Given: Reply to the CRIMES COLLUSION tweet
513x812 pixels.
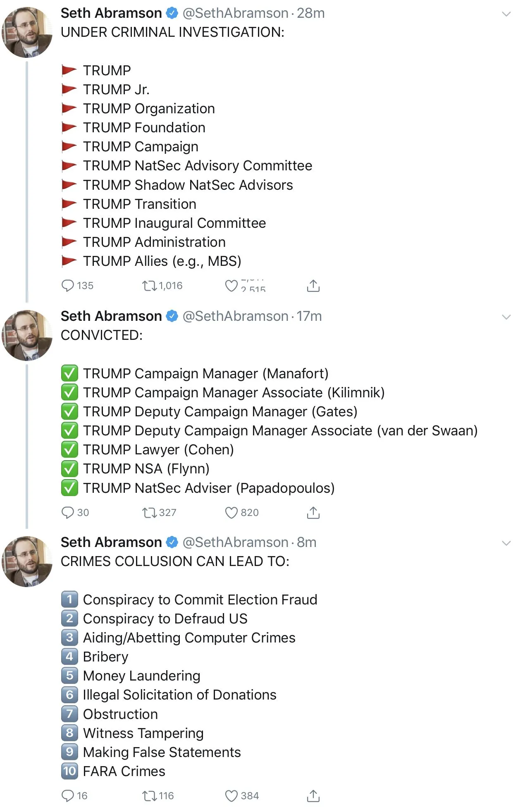Looking at the screenshot, I should point(67,796).
